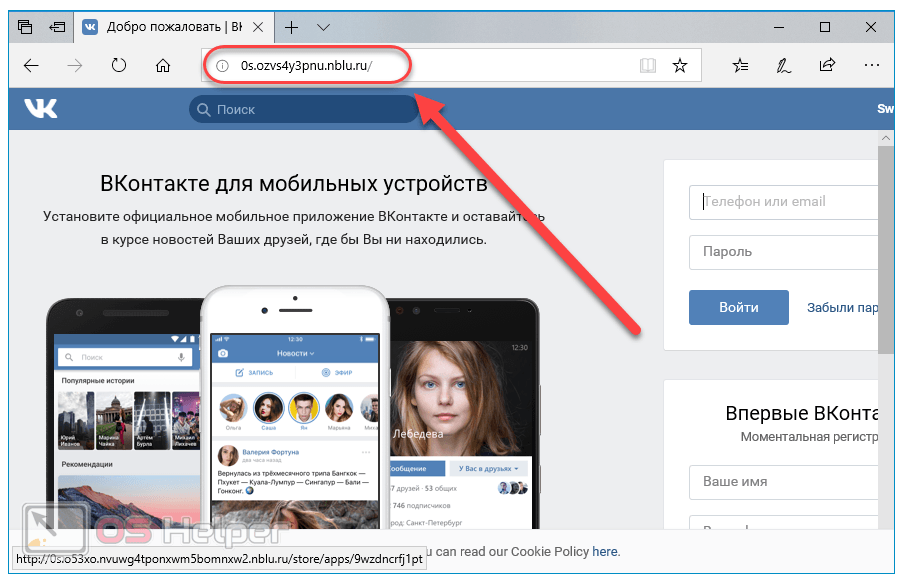Open the tabs you've set aside
The width and height of the screenshot is (905, 582).
[x=25, y=27]
